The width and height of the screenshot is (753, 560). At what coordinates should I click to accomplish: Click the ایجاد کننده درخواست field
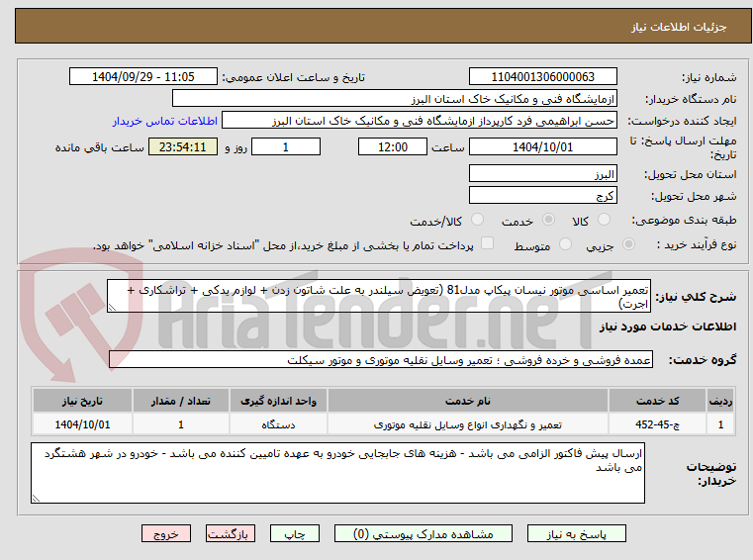420,121
